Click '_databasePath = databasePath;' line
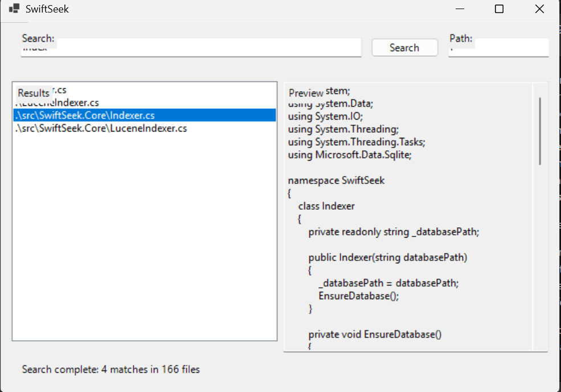This screenshot has height=392, width=561. [388, 283]
